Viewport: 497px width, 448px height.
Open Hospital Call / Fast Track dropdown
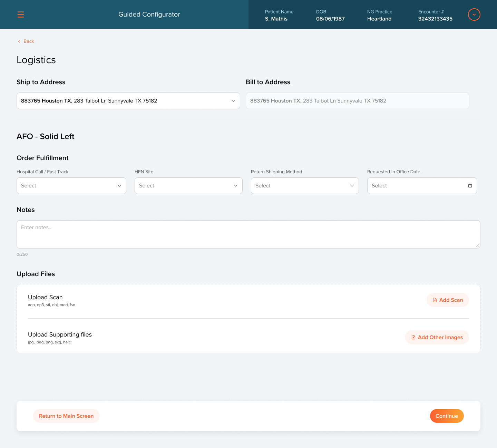(x=71, y=186)
